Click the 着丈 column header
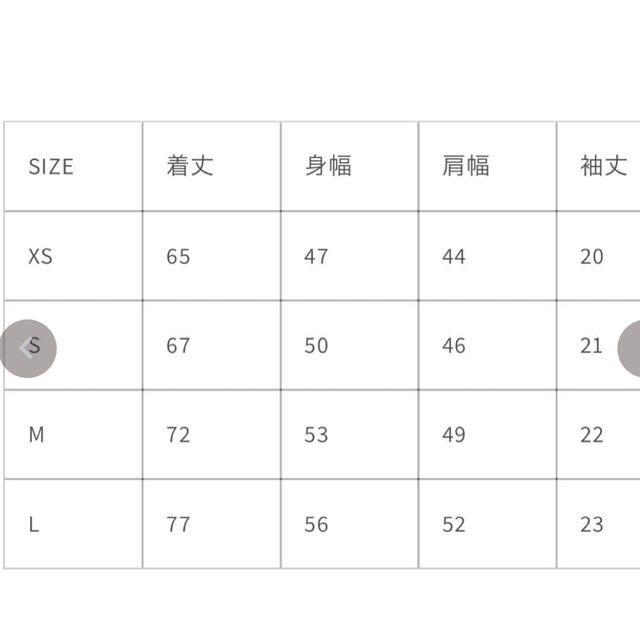The width and height of the screenshot is (640, 640). (190, 166)
